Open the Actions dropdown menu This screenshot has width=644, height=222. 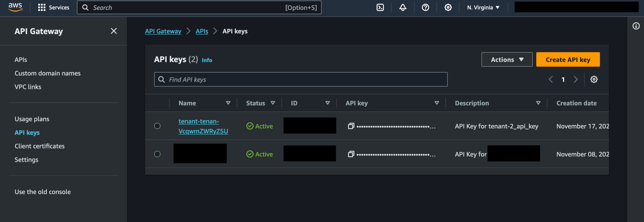(507, 60)
